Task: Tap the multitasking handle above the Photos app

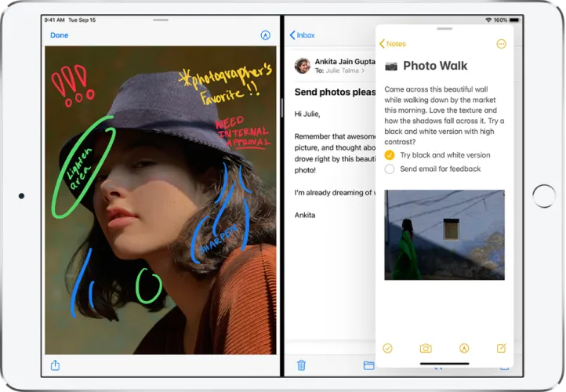Action: click(160, 19)
